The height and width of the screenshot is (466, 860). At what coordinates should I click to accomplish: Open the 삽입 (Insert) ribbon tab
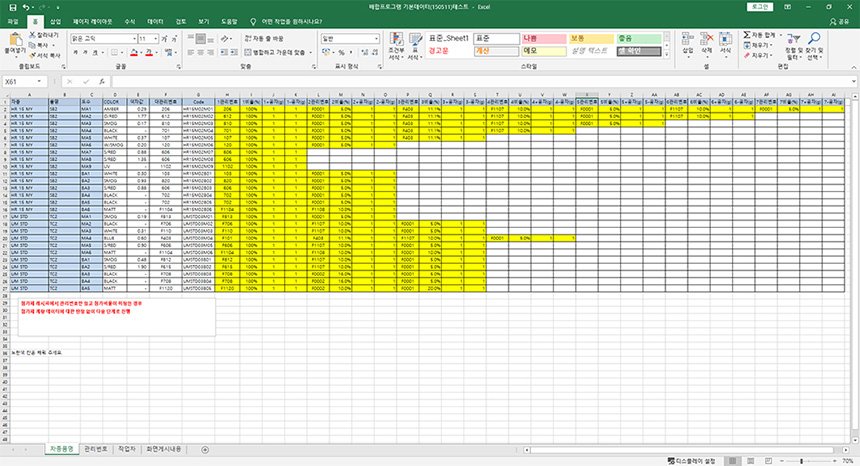tap(54, 20)
